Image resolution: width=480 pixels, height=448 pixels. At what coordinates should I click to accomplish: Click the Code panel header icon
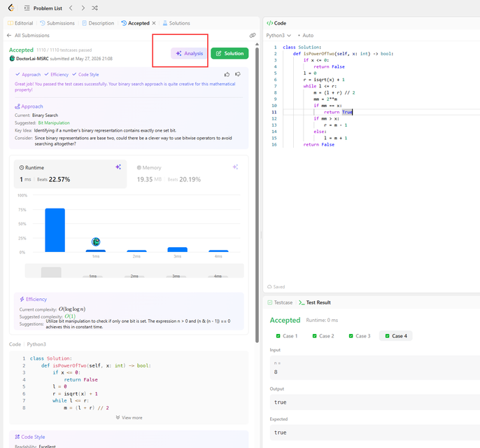click(x=269, y=23)
